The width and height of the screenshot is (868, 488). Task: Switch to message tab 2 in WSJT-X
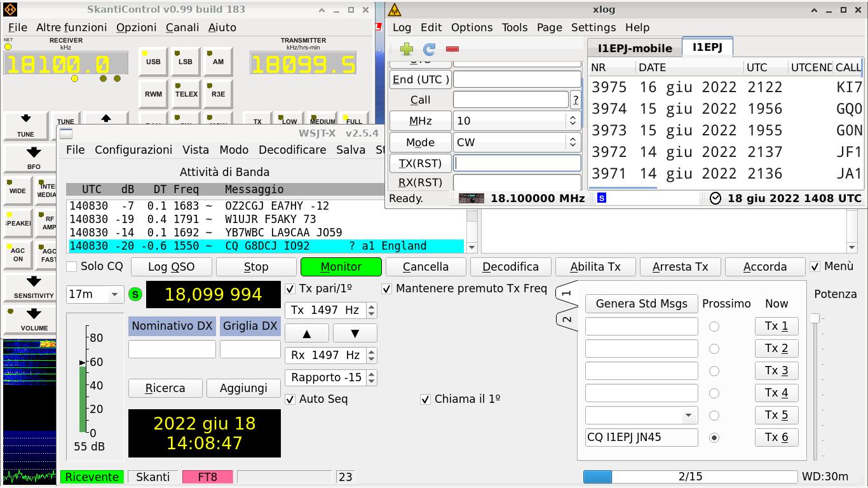[x=567, y=319]
